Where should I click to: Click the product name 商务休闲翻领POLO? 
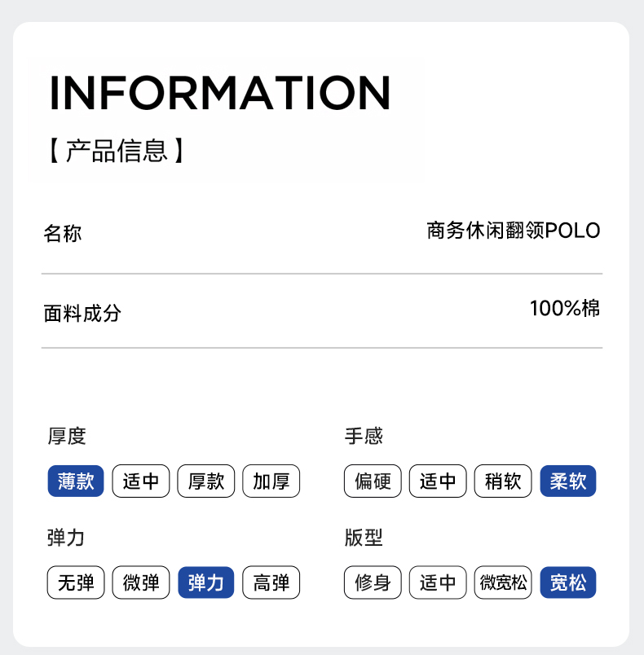click(513, 231)
